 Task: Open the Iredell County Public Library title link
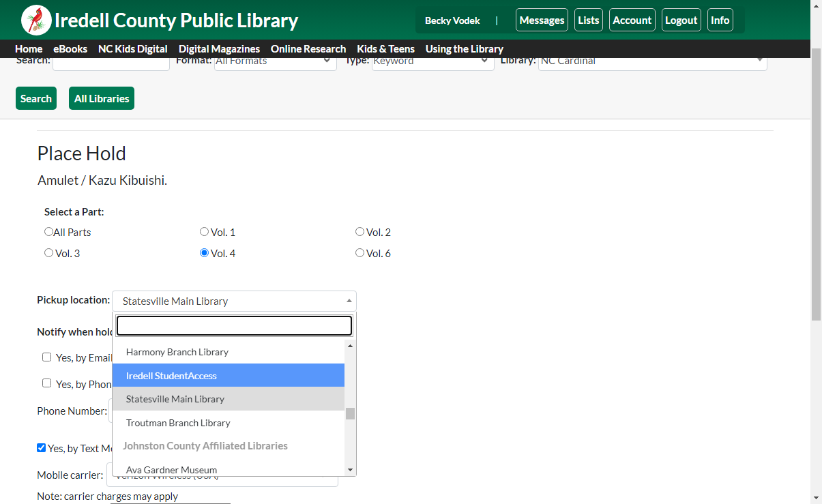tap(176, 20)
